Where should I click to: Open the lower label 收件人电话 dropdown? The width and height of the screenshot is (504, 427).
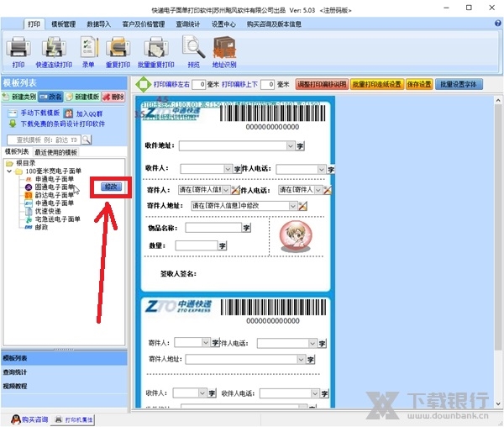(x=315, y=393)
